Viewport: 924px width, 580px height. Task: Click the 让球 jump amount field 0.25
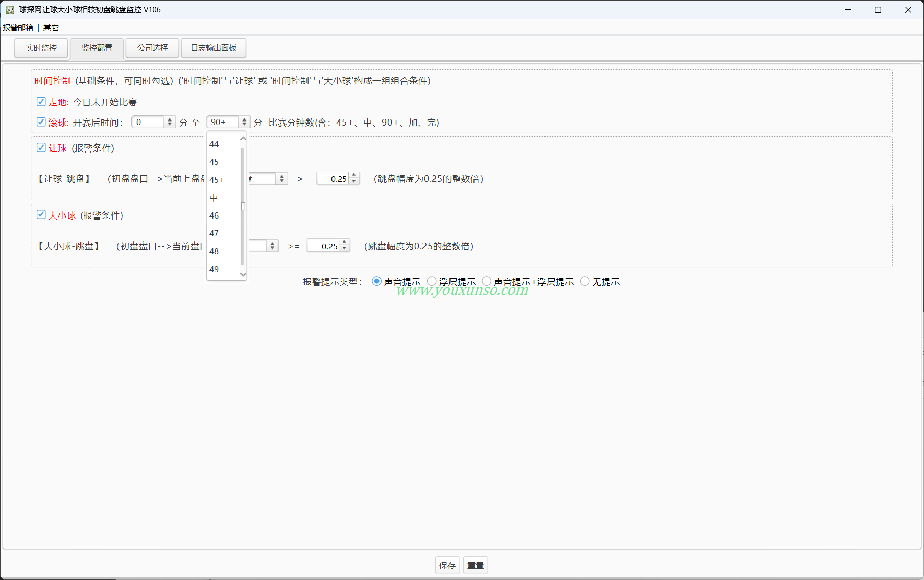(333, 179)
